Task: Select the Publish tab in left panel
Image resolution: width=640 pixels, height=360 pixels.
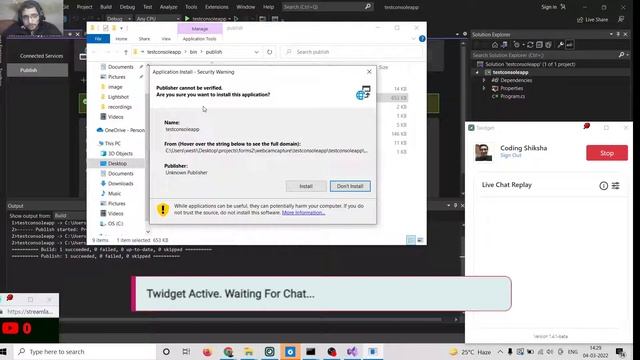Action: coord(38,70)
